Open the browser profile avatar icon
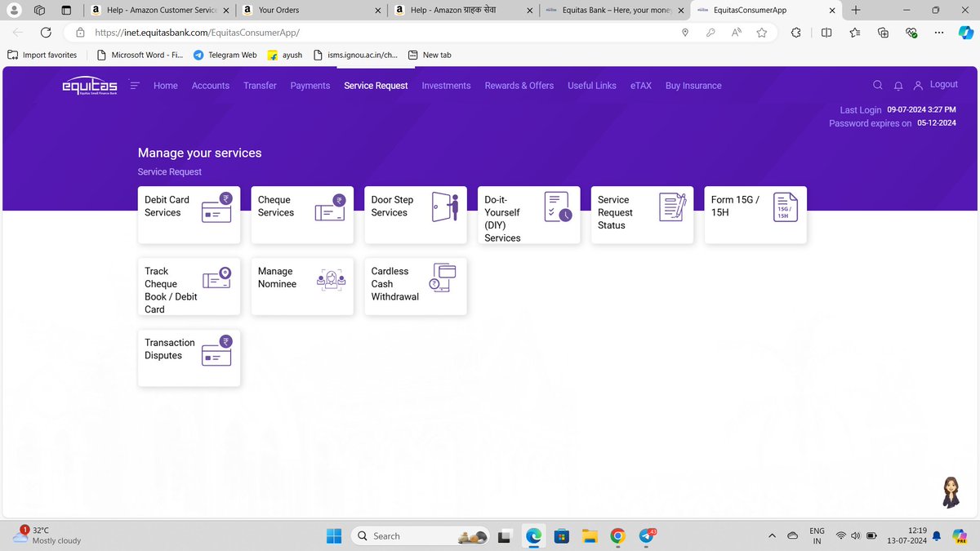The height and width of the screenshot is (551, 980). pos(14,10)
